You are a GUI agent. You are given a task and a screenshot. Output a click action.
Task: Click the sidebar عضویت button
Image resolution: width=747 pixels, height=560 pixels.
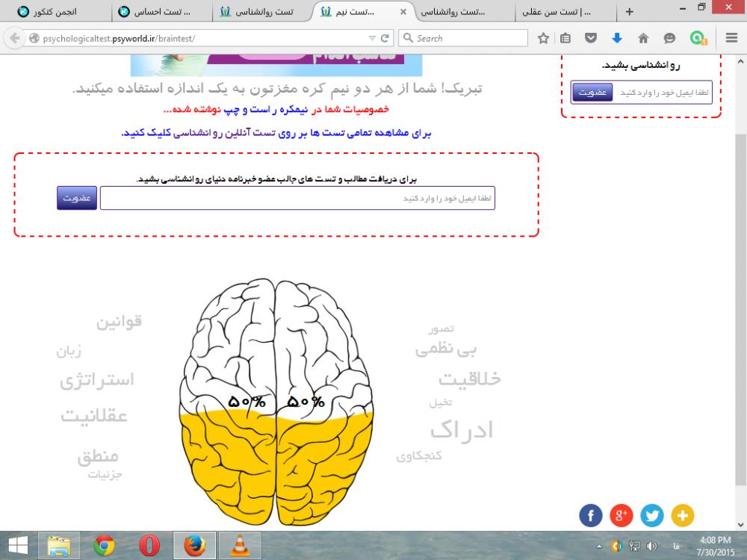tap(592, 93)
